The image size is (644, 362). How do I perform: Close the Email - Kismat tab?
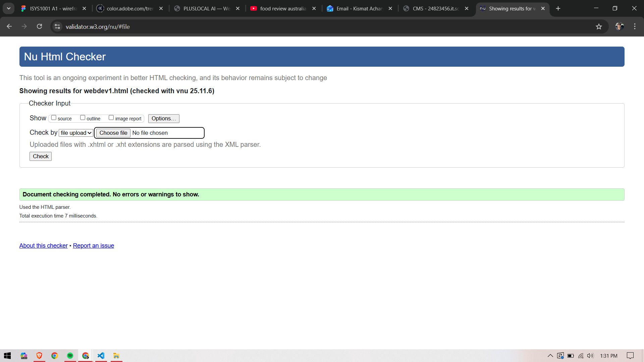(x=390, y=9)
